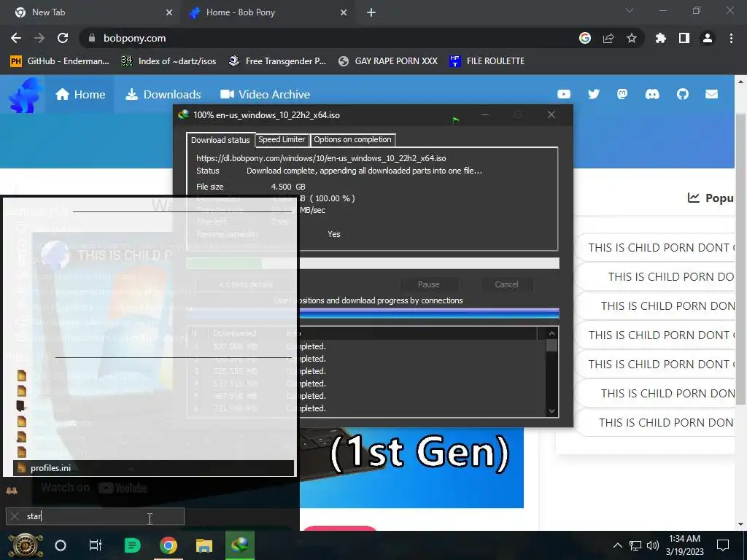
Task: Open the Index of ~dartz/isos bookmark
Action: click(169, 61)
